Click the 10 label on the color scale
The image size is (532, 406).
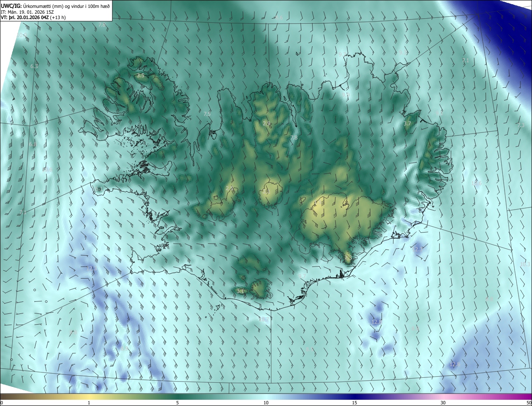(x=266, y=403)
